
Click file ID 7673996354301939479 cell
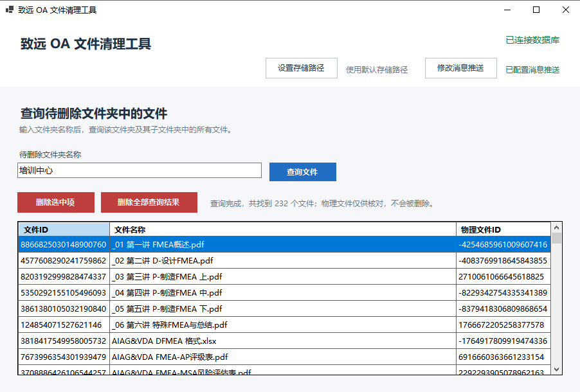point(64,357)
